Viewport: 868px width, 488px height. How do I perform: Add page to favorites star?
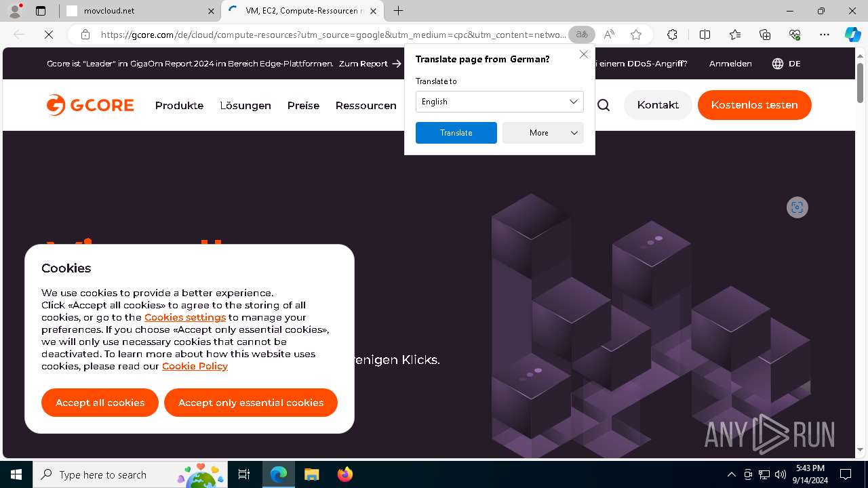(x=636, y=35)
